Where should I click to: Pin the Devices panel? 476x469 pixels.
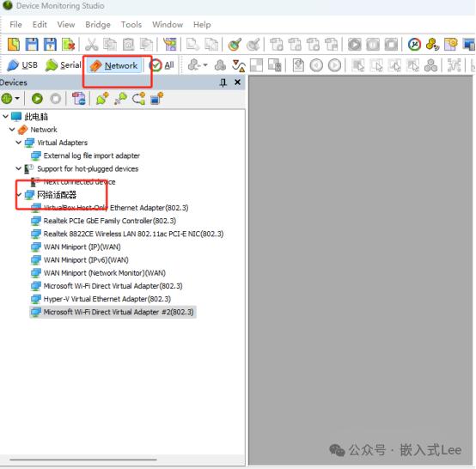coord(223,82)
